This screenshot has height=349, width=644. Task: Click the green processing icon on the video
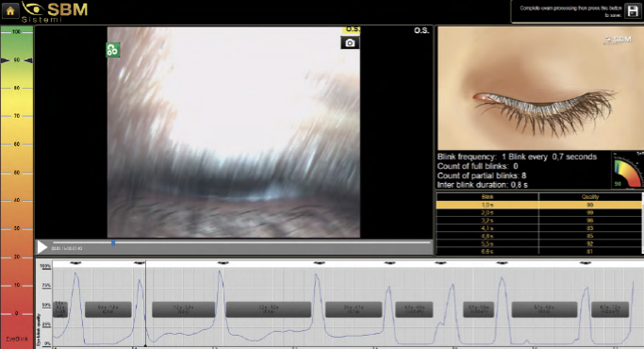click(113, 50)
